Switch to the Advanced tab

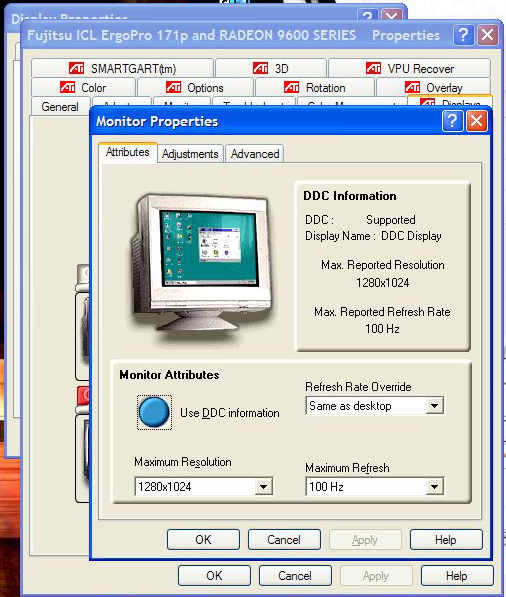(255, 154)
